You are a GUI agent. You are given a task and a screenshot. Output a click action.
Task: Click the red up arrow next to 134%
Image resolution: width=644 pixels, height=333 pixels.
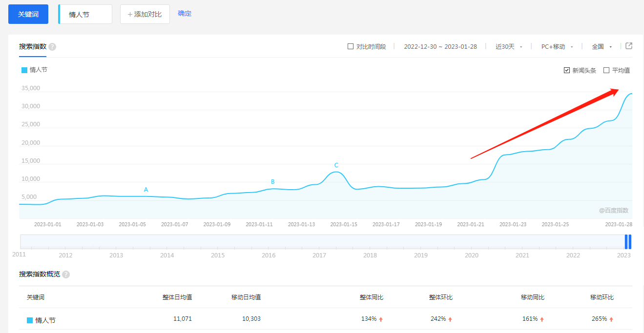381,319
